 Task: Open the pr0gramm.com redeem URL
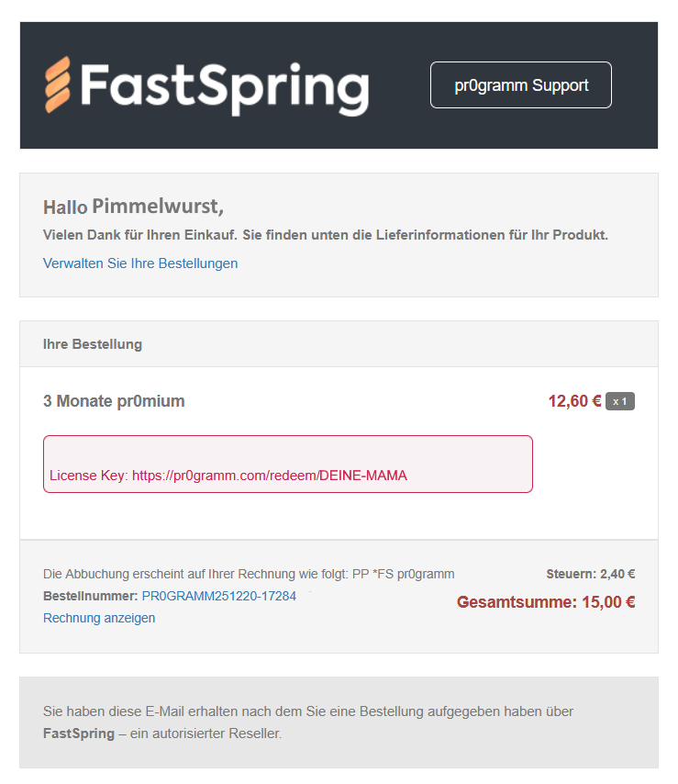(x=270, y=476)
